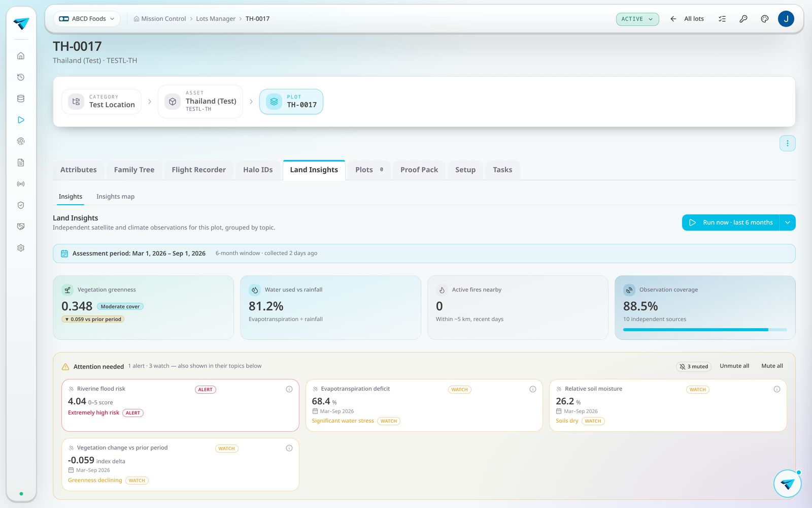Open the Insights map subtab
The image size is (812, 508).
pyautogui.click(x=116, y=197)
